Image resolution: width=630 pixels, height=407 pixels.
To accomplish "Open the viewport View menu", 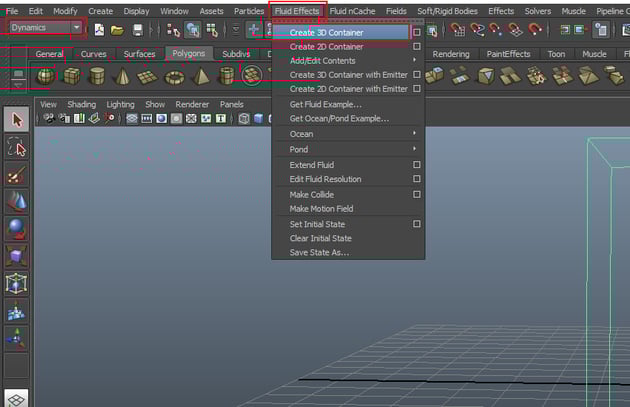I will click(x=48, y=104).
